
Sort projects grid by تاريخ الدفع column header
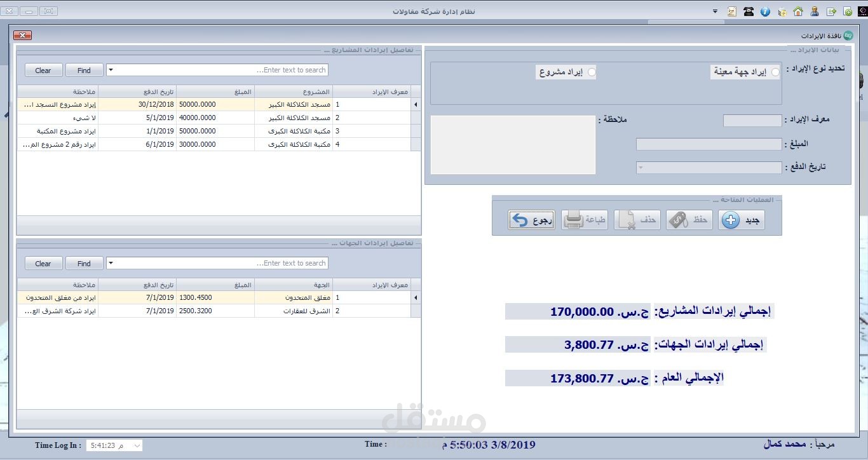[137, 91]
